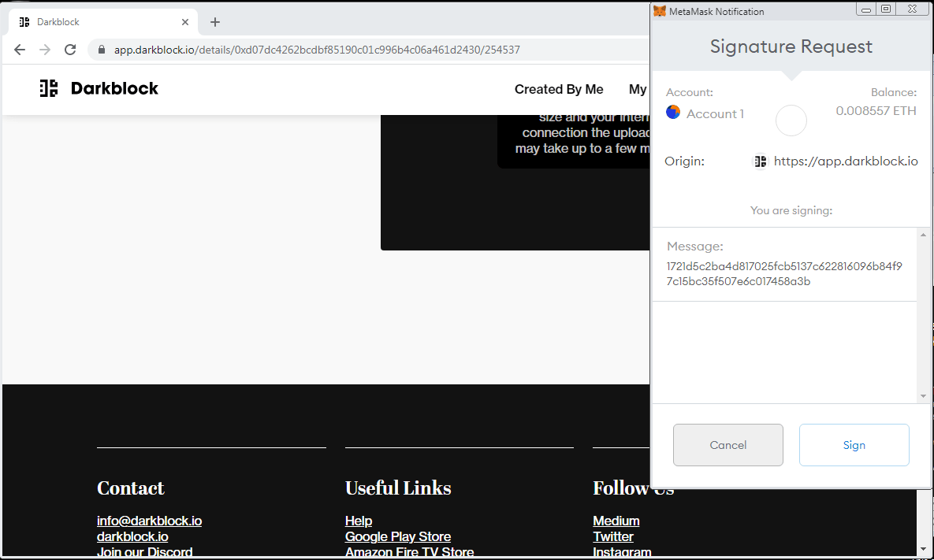Open the Medium link
934x560 pixels.
tap(616, 521)
